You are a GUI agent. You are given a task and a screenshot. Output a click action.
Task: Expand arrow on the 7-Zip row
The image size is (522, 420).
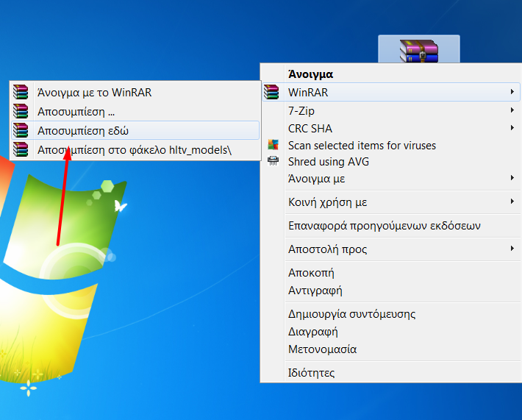click(512, 110)
